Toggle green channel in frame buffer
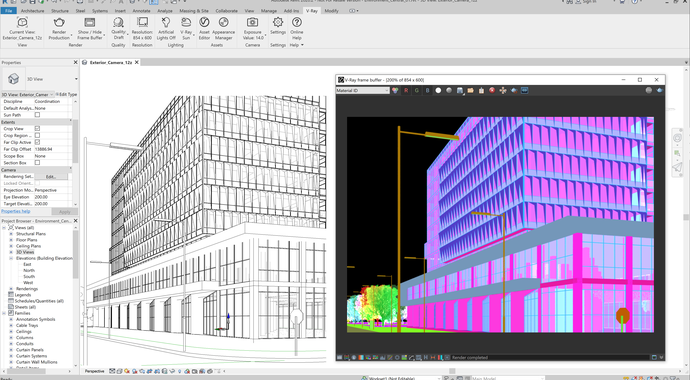This screenshot has width=690, height=380. pos(417,90)
